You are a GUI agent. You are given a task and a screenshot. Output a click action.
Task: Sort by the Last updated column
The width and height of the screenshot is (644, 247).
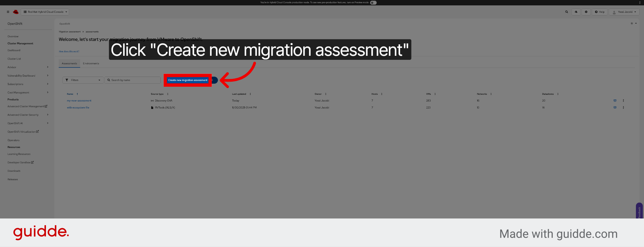[x=250, y=94]
